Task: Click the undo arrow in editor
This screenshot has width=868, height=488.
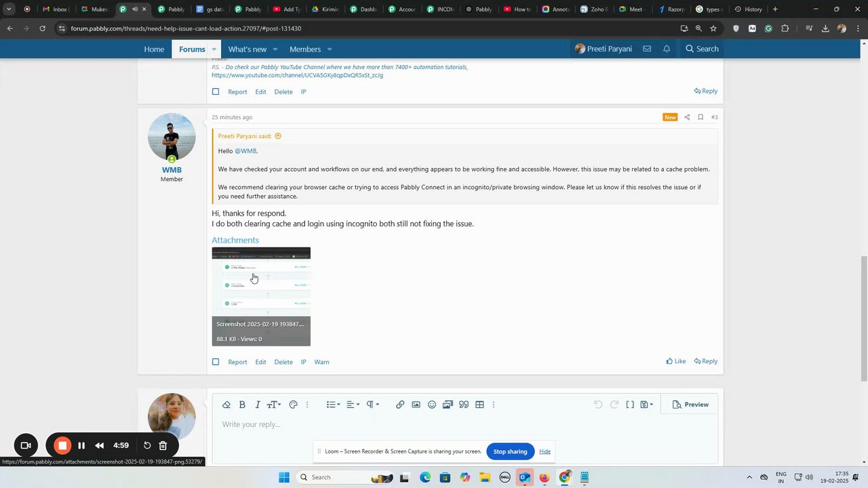Action: 598,405
